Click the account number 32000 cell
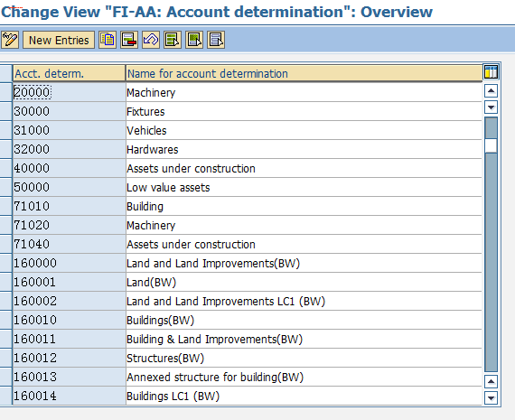Screen dimensions: 515x420 pos(69,149)
